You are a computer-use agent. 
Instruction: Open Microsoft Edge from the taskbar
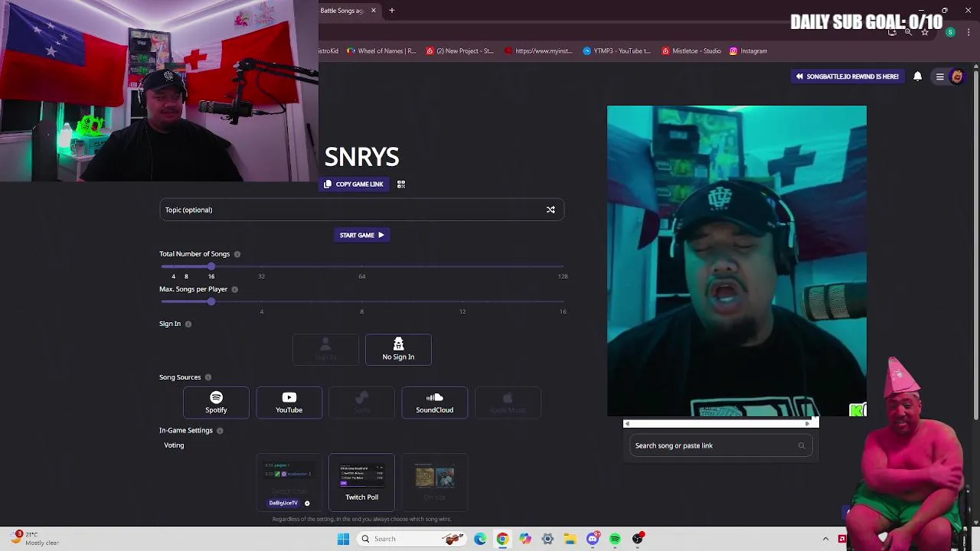(x=480, y=539)
